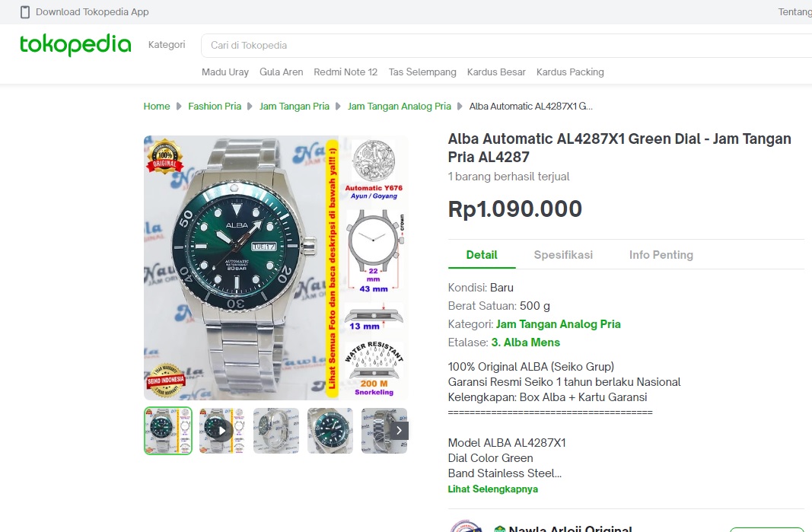Select the first watch thumbnail image
This screenshot has width=812, height=532.
point(167,431)
